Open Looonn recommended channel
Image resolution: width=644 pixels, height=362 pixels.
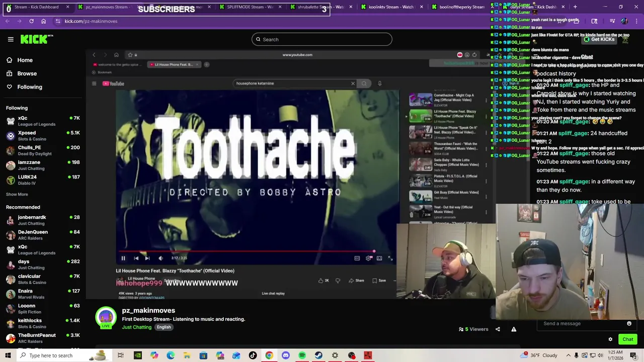click(x=43, y=308)
